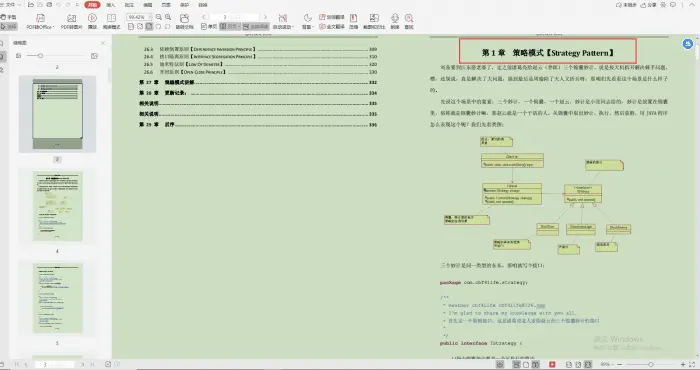The image size is (700, 370).
Task: Start slideshow playback from the toolbar
Action: [x=92, y=21]
